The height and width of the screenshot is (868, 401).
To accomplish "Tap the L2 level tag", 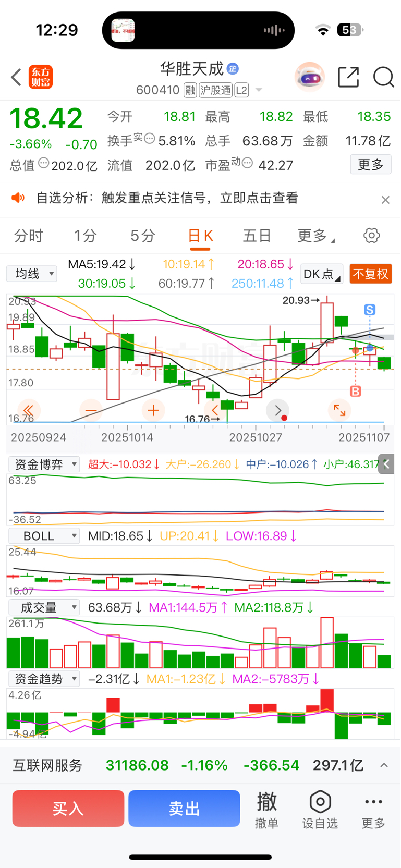I will pos(241,90).
